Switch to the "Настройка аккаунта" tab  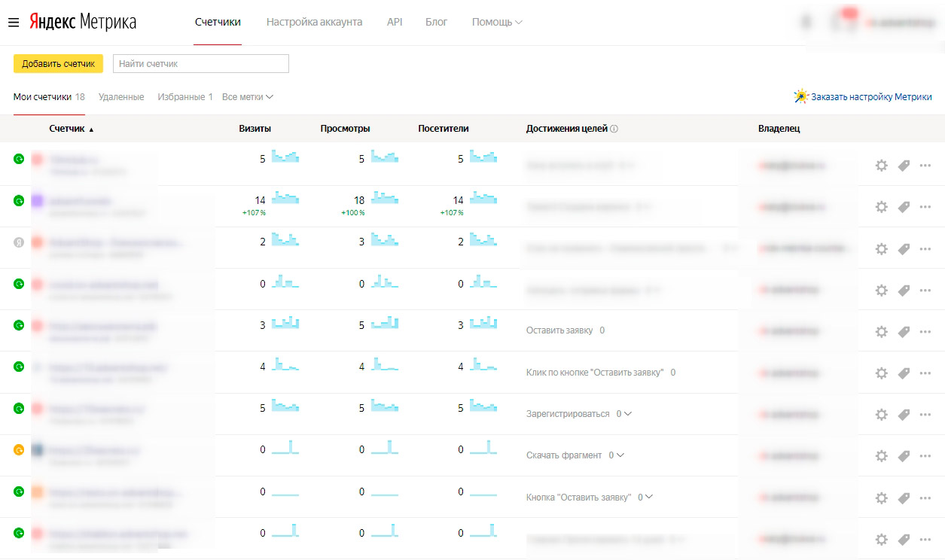point(314,23)
